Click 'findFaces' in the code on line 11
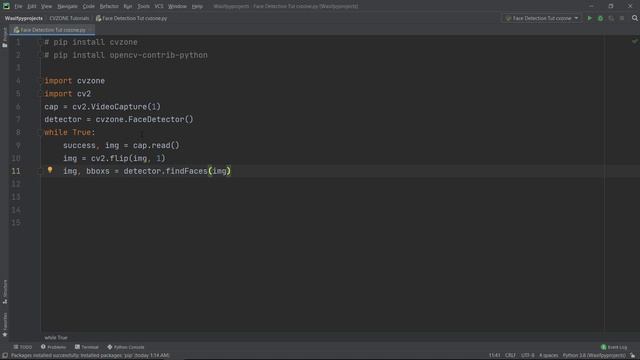Viewport: 640px width, 360px height. tap(187, 171)
